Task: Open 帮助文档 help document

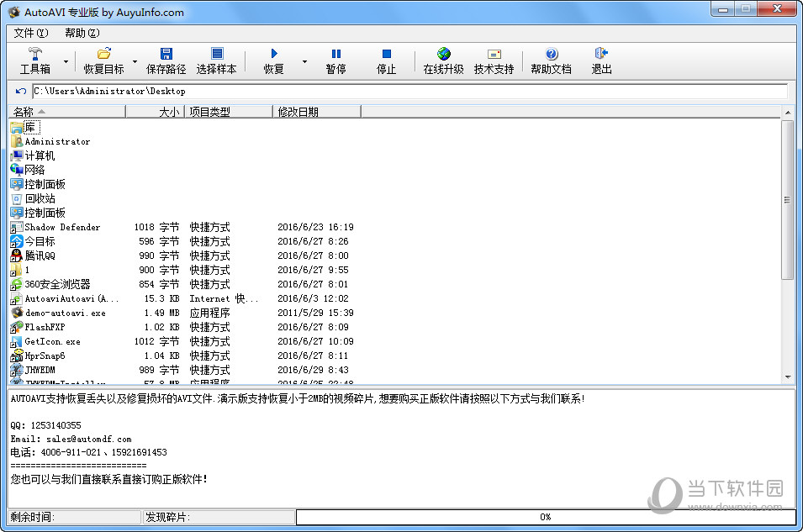Action: click(551, 61)
